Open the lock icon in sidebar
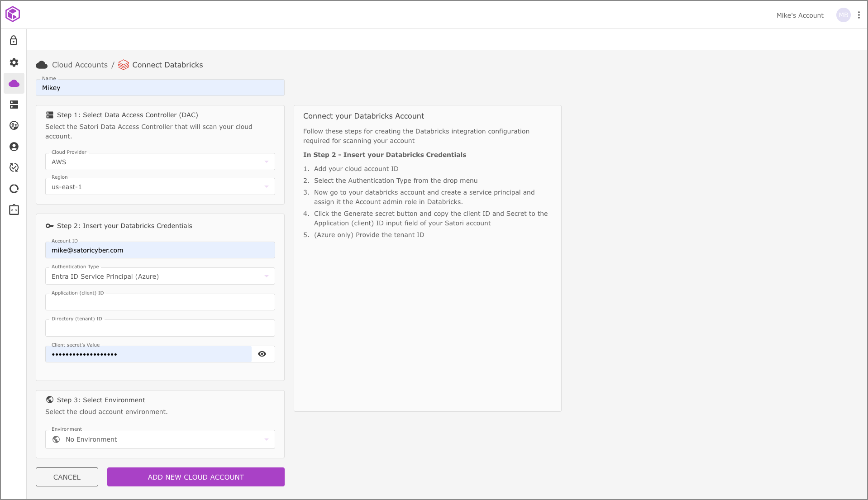 point(14,41)
